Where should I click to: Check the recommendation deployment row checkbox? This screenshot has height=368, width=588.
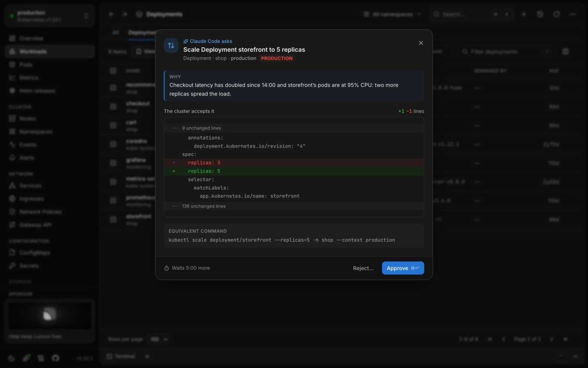coord(113,88)
